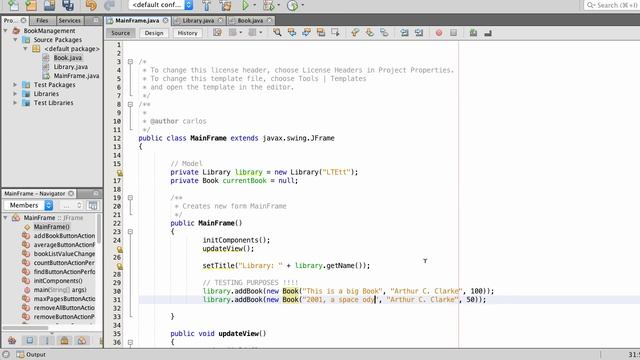Click the red Start Macro Recording icon
Image resolution: width=640 pixels, height=360 pixels.
tap(439, 33)
